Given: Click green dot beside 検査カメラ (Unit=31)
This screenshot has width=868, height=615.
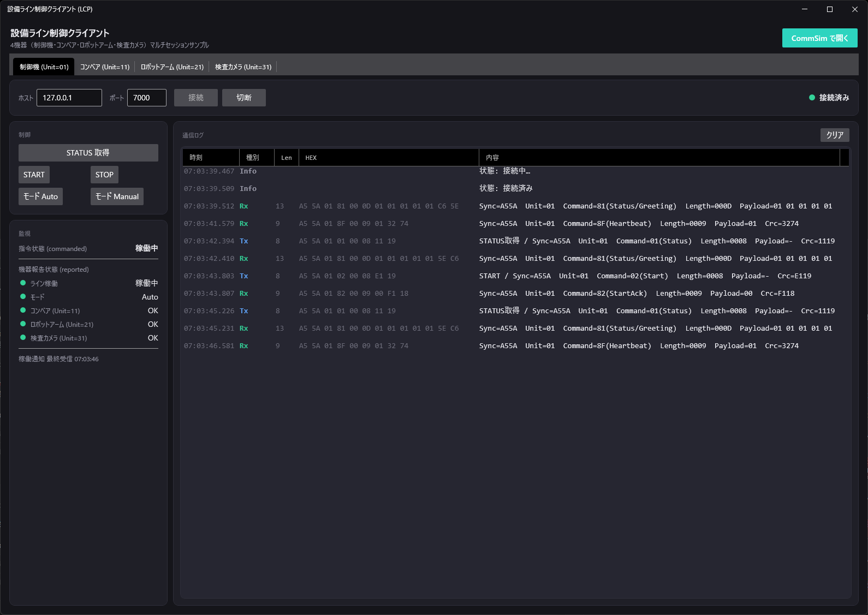Looking at the screenshot, I should coord(23,337).
